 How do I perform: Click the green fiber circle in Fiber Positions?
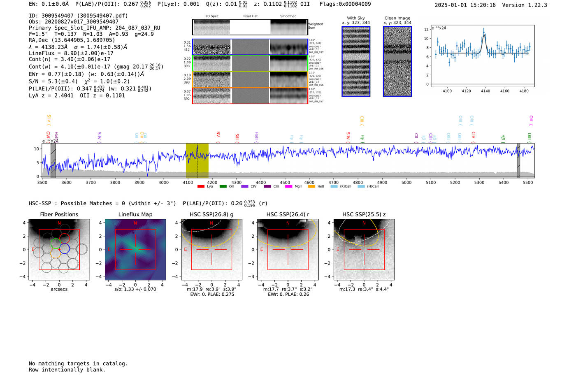pyautogui.click(x=56, y=244)
